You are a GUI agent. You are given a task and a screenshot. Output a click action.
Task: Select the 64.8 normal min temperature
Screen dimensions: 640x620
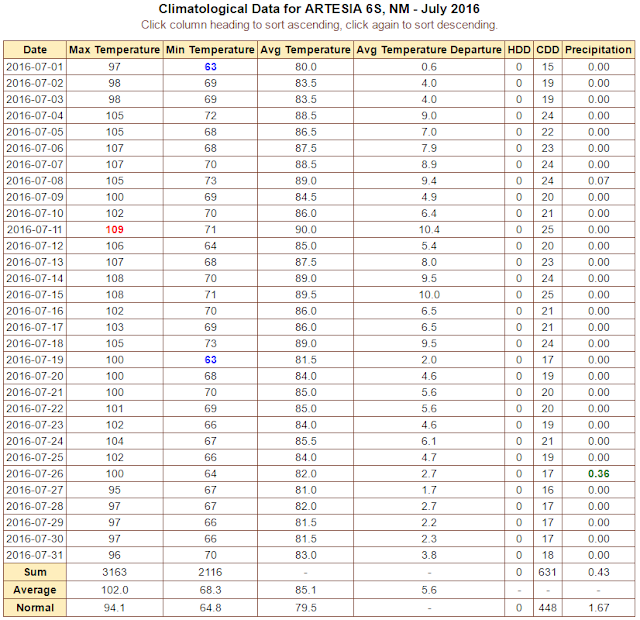[210, 608]
